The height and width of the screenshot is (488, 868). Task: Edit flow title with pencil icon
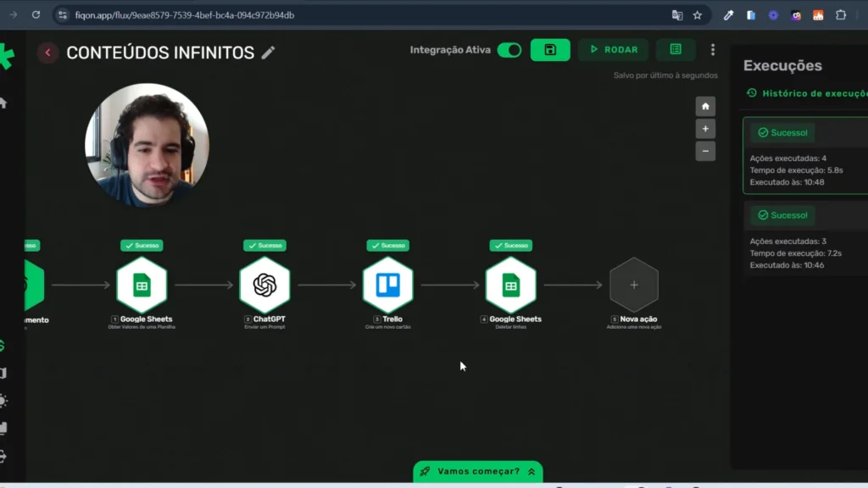pyautogui.click(x=268, y=53)
